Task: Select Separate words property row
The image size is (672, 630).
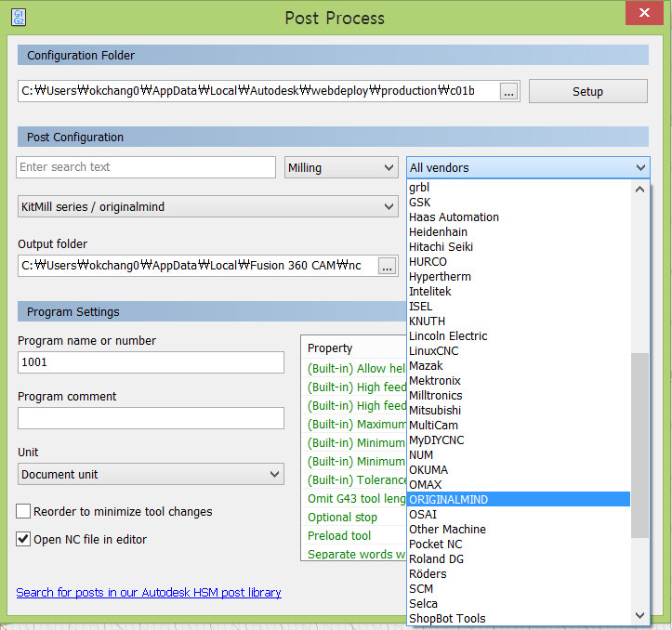Action: 354,553
